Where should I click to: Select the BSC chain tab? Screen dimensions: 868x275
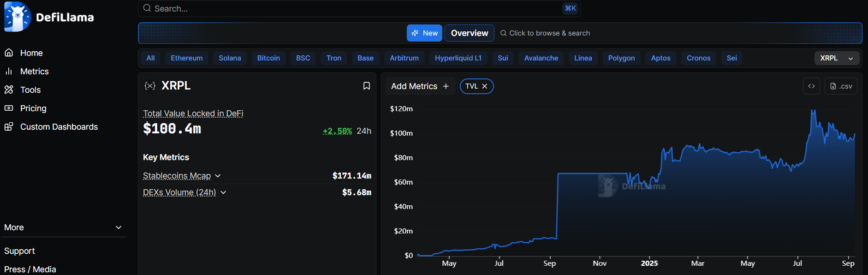303,58
